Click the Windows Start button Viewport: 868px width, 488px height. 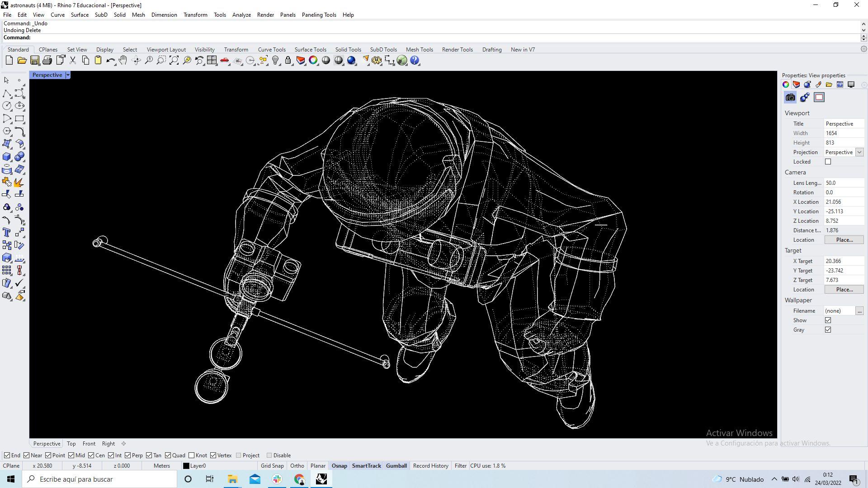[11, 479]
